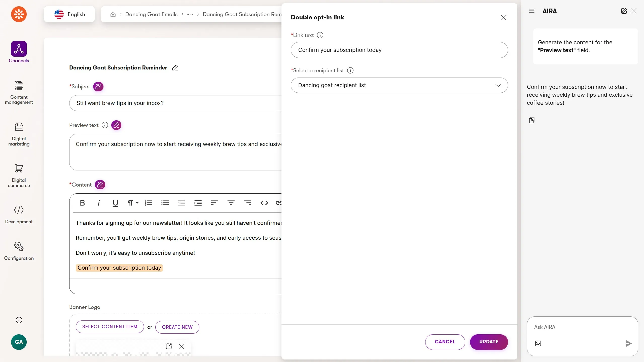644x362 pixels.
Task: Expand the recipient list dropdown
Action: [399, 85]
